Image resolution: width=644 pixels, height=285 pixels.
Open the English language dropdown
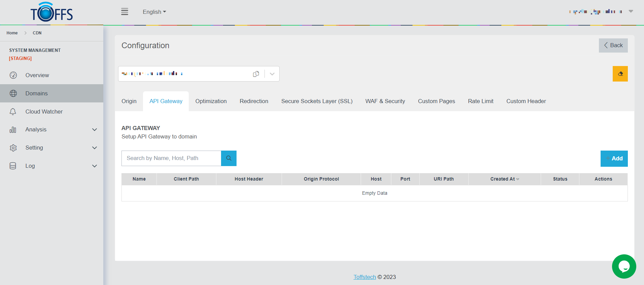tap(154, 12)
